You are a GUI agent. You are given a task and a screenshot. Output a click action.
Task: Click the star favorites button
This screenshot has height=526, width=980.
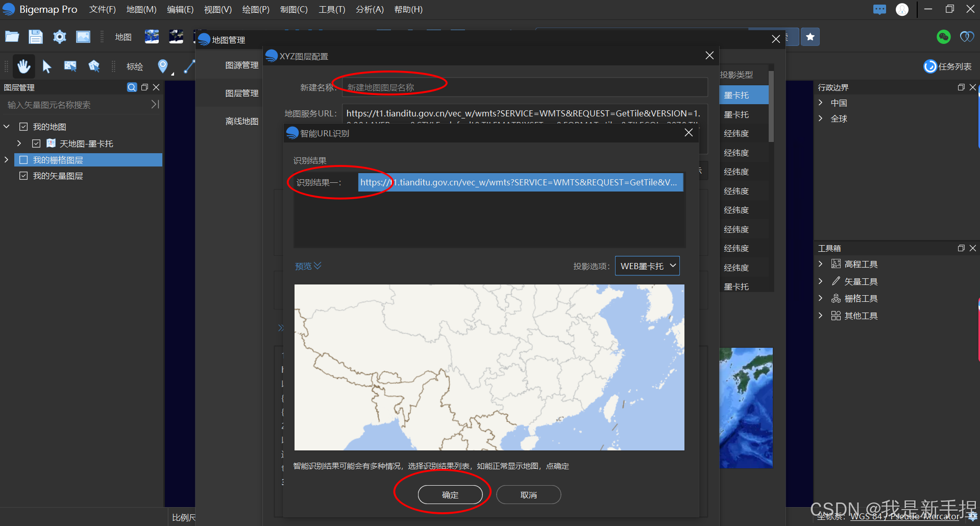(x=810, y=37)
